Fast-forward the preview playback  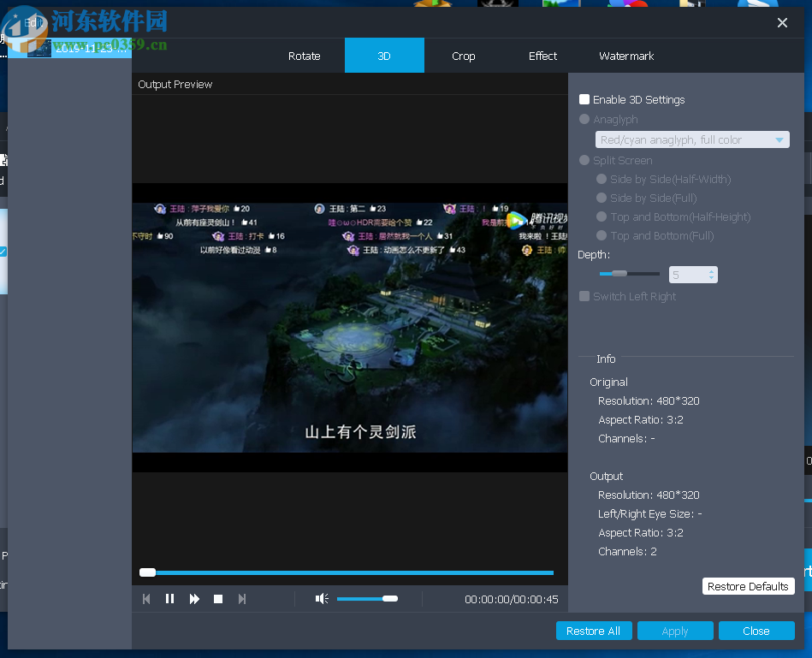(193, 598)
